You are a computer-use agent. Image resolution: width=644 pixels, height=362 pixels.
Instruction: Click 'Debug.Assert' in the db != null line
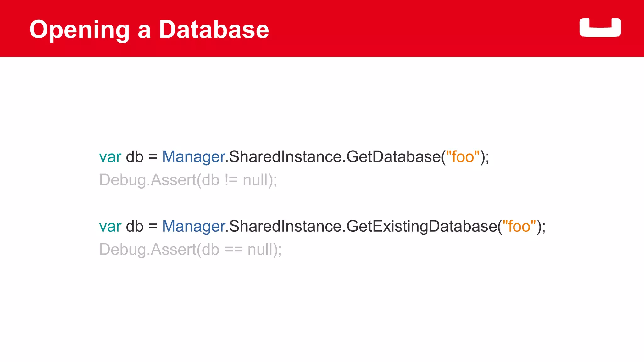point(147,180)
